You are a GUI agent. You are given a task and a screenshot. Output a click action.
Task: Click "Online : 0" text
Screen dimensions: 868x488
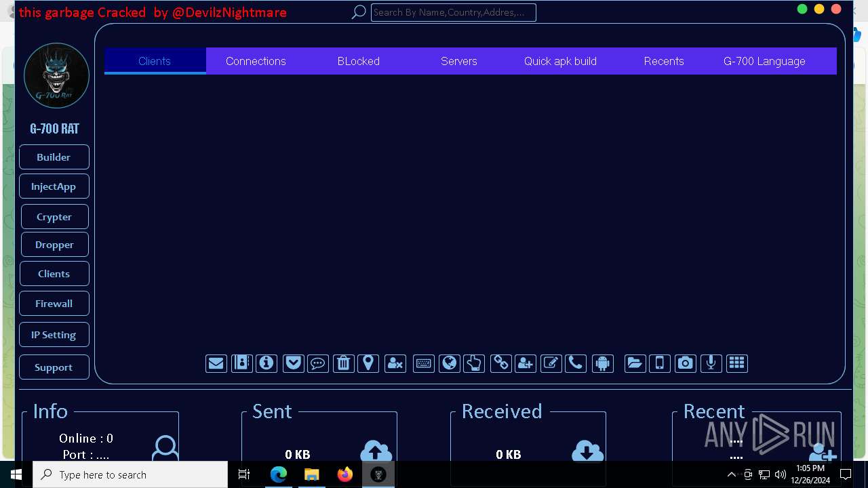86,439
